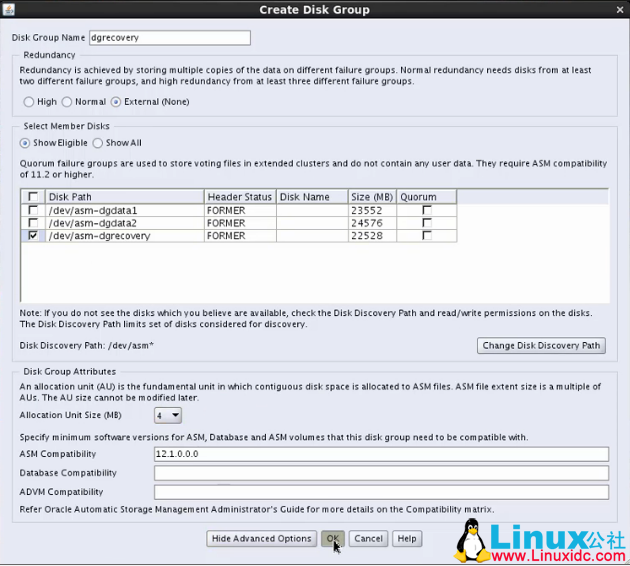Close the Create Disk Group dialog
Screen dimensions: 630x566
pyautogui.click(x=620, y=10)
